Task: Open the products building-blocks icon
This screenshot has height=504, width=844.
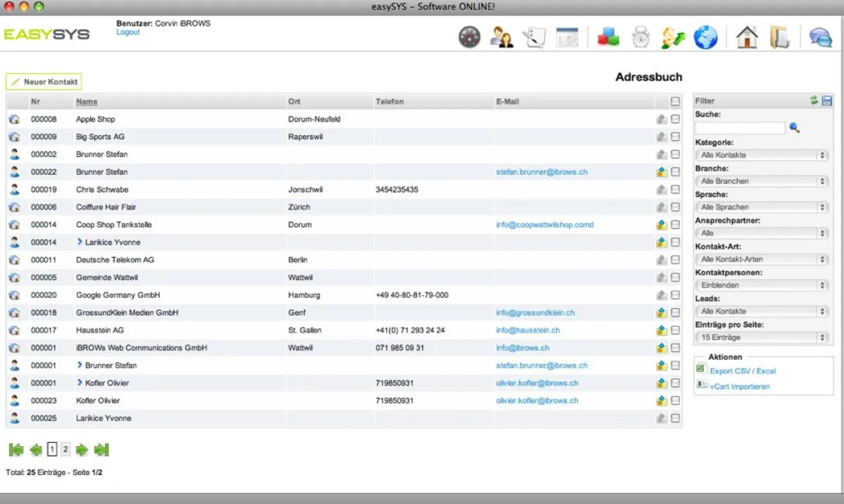Action: (608, 37)
